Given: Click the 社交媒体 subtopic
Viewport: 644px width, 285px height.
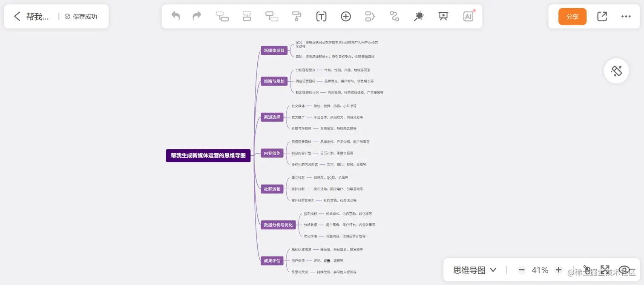Looking at the screenshot, I should (298, 106).
